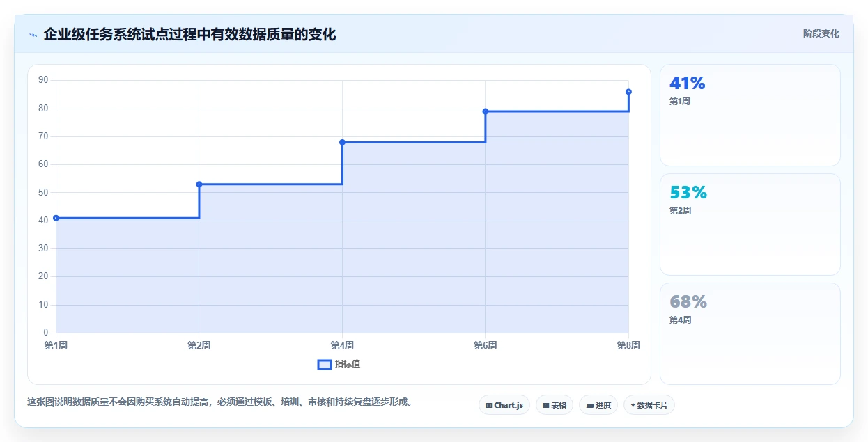Click the 第4周 x-axis label
Viewport: 868px width, 442px height.
[x=342, y=345]
